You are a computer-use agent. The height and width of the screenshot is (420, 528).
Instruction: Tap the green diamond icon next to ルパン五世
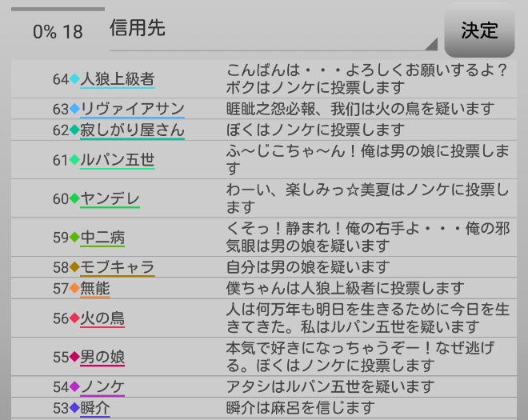point(75,160)
